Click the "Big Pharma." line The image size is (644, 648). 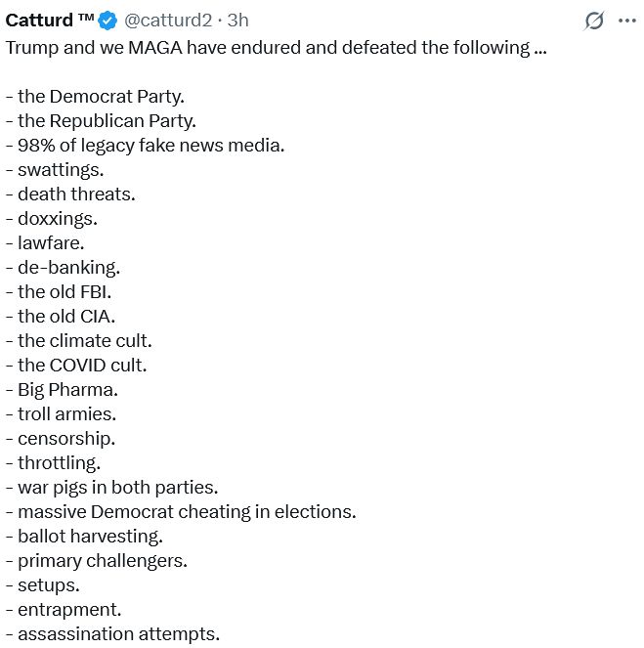[62, 390]
